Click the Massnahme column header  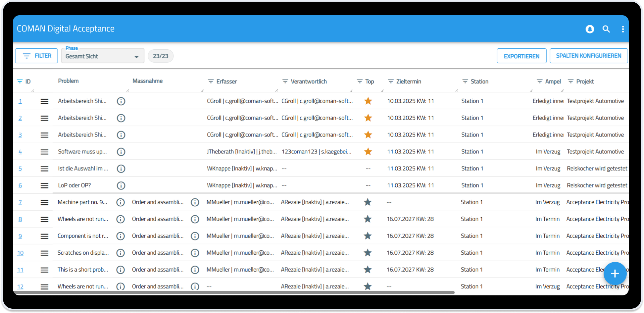point(147,81)
